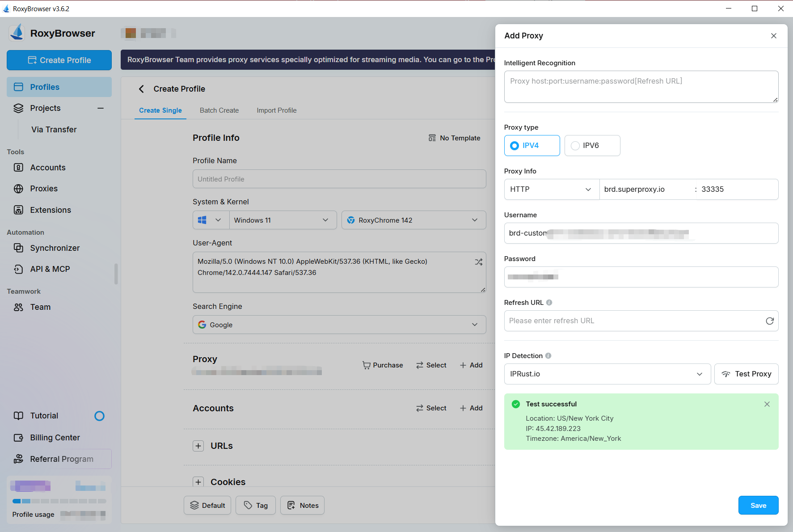Open the Extensions sidebar item

coord(50,210)
